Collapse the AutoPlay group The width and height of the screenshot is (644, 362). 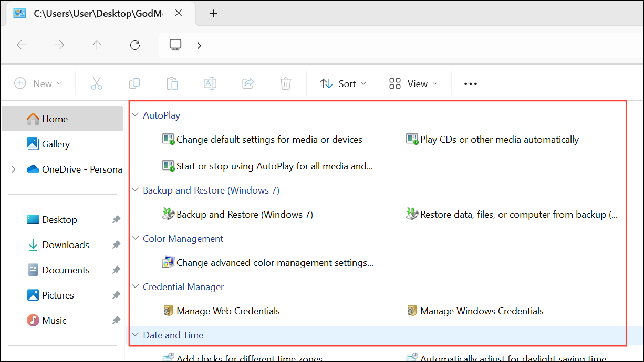tap(136, 115)
